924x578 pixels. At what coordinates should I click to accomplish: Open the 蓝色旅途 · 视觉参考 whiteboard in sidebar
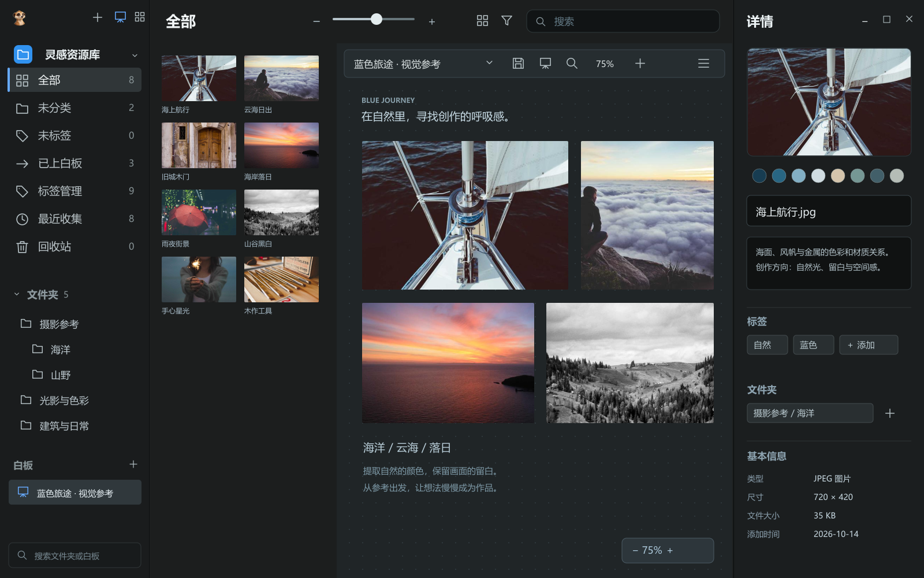point(75,492)
